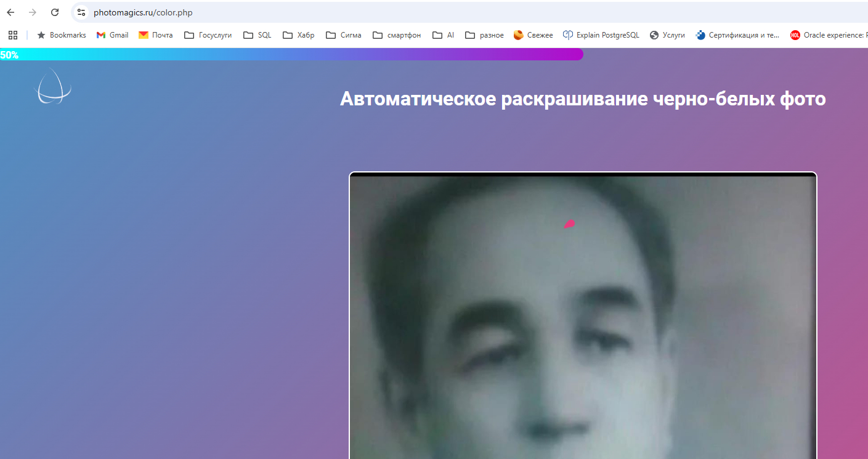Click the photomagics globe logo
This screenshot has width=868, height=459.
52,86
